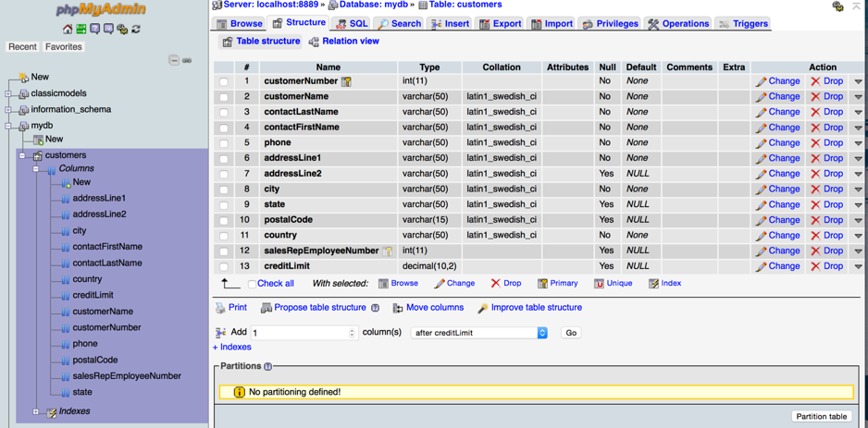Click the green Log out icon
Screen dimensions: 868x428
point(81,30)
